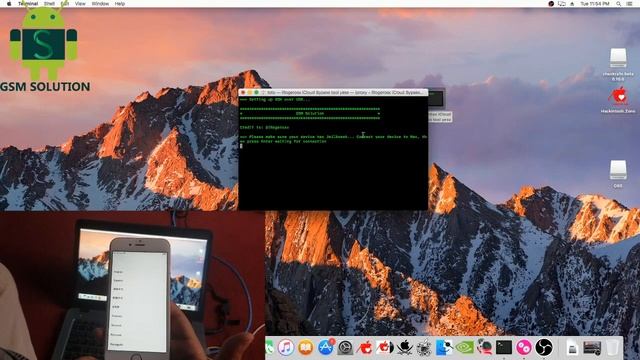This screenshot has height=360, width=640.
Task: Click the eject icon in menu bar
Action: click(572, 4)
